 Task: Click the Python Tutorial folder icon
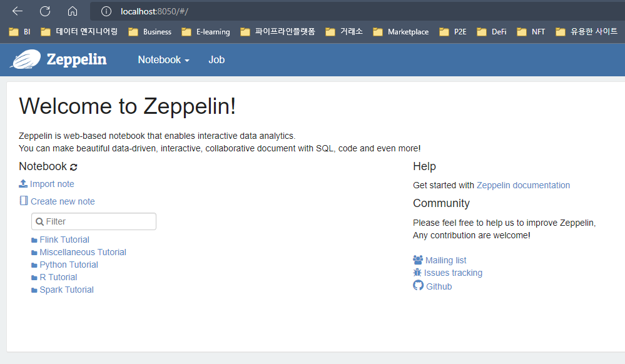pyautogui.click(x=34, y=266)
